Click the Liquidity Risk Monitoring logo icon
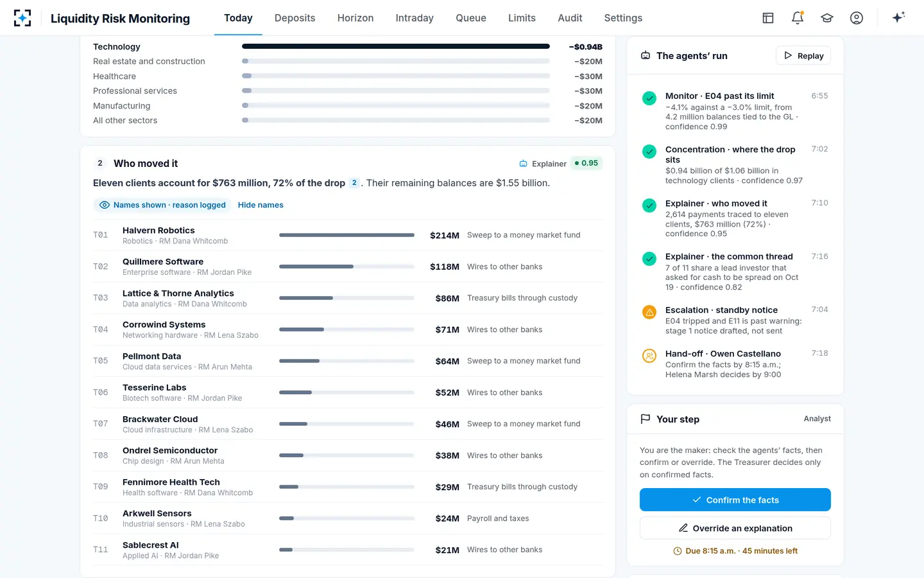Image resolution: width=924 pixels, height=578 pixels. point(22,18)
